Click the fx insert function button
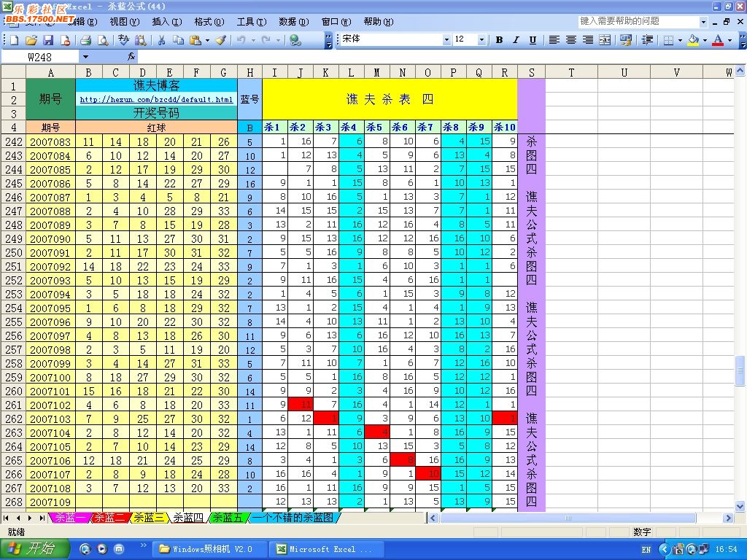This screenshot has height=560, width=747. pos(131,57)
